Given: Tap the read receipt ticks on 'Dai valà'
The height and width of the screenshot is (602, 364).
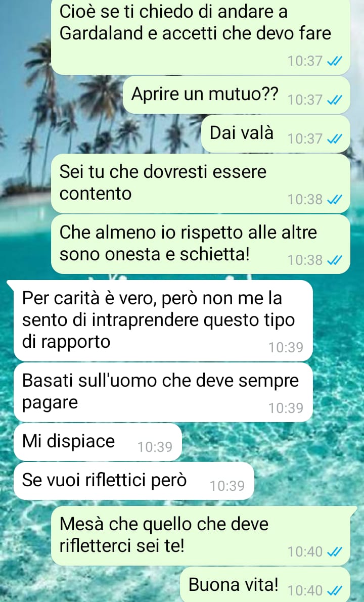Looking at the screenshot, I should point(335,138).
